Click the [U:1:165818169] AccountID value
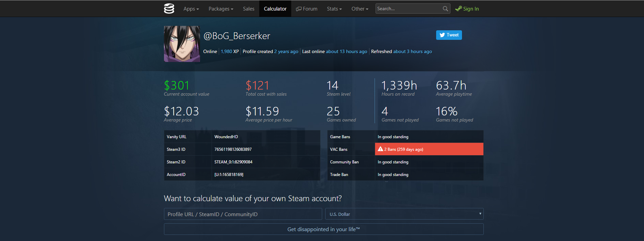 pyautogui.click(x=229, y=175)
